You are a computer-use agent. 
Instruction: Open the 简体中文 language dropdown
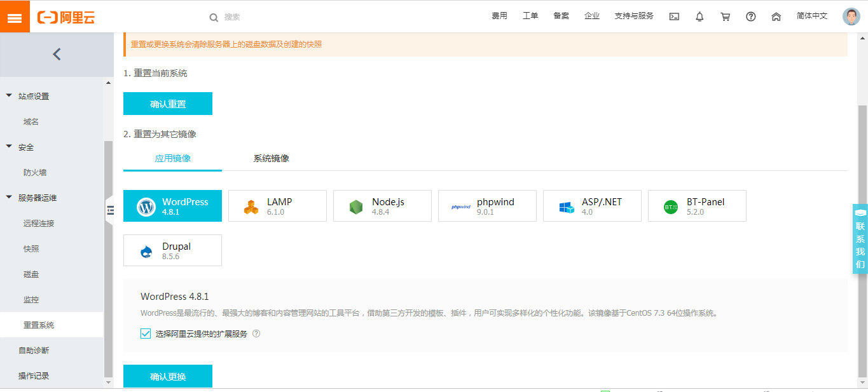coord(812,16)
